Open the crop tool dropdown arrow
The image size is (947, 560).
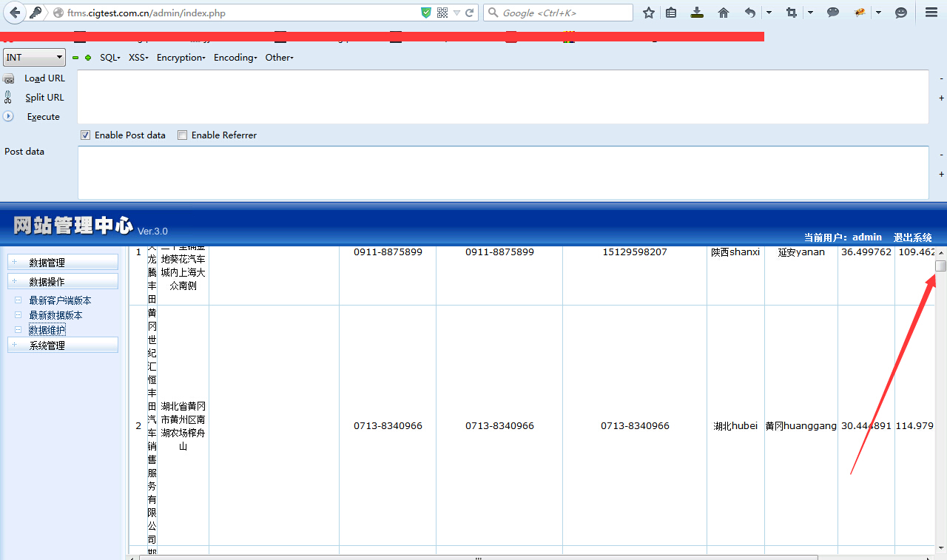810,13
